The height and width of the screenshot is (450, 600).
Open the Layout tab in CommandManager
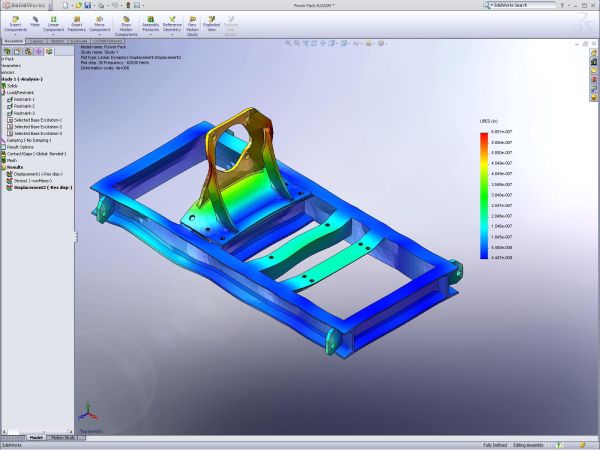pos(36,41)
